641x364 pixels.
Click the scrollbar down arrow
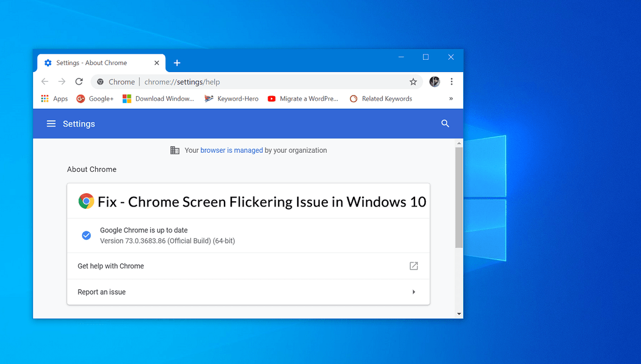459,314
